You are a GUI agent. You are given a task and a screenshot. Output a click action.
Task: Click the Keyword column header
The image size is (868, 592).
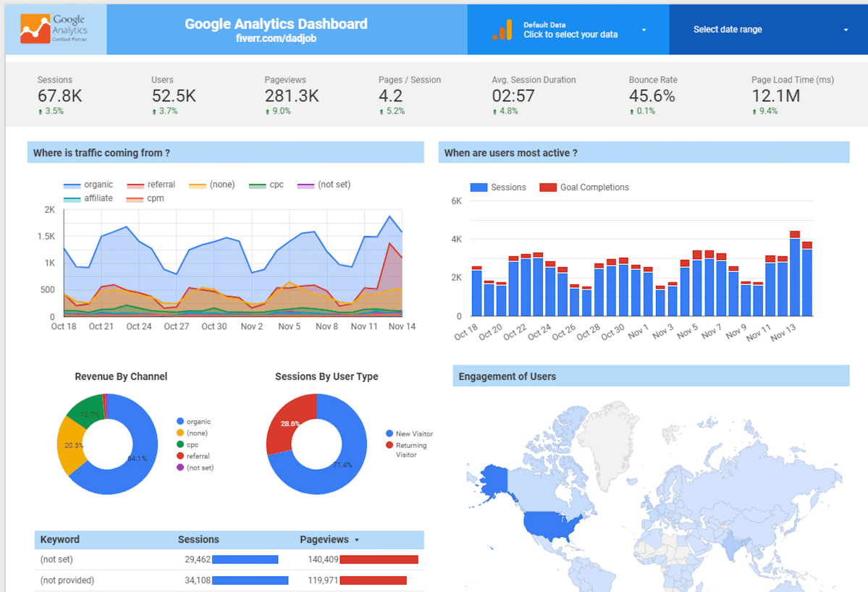tap(60, 540)
